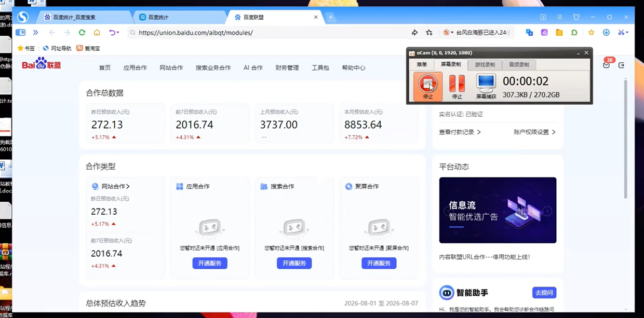The width and height of the screenshot is (644, 318).
Task: Bookmark the page with the star outline icon
Action: pyautogui.click(x=429, y=32)
